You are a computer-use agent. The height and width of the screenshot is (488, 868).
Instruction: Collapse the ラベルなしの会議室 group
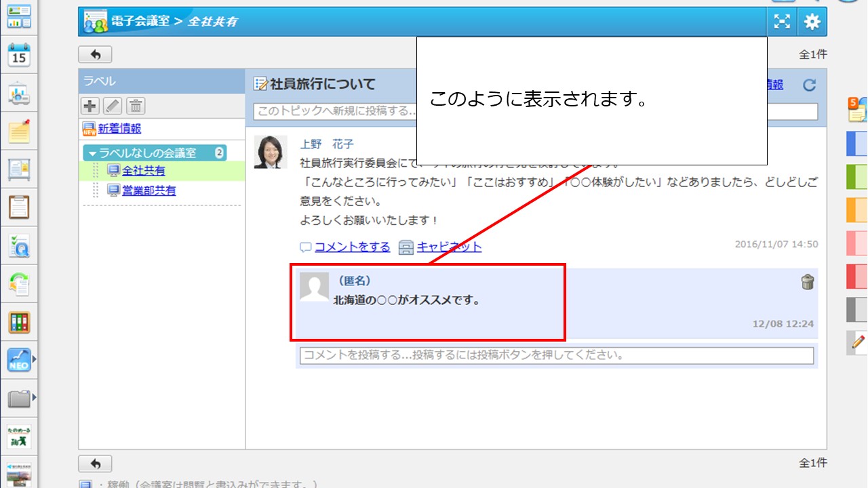click(x=93, y=153)
